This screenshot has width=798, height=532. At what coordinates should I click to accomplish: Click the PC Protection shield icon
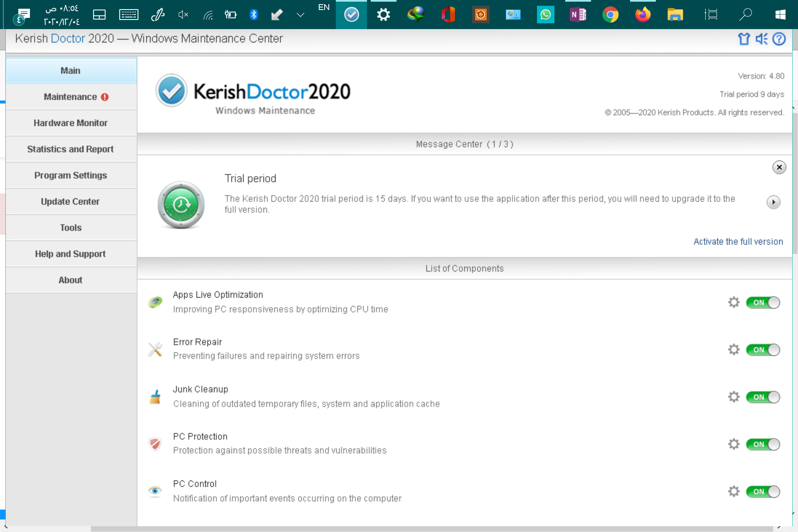tap(155, 444)
